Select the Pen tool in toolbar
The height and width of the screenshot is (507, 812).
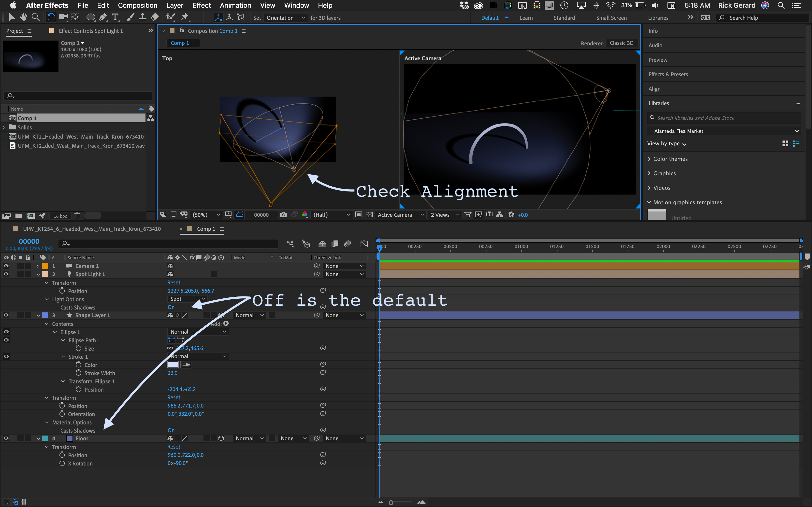click(x=103, y=17)
